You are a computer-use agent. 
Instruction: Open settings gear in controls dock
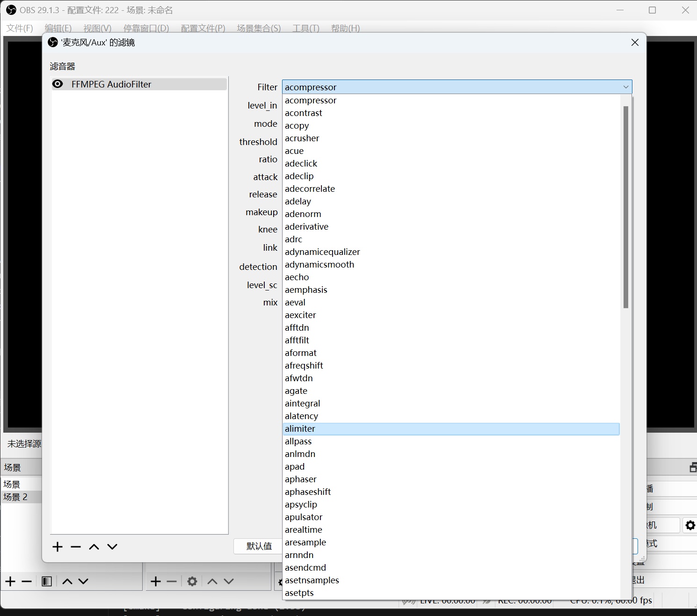[x=690, y=525]
